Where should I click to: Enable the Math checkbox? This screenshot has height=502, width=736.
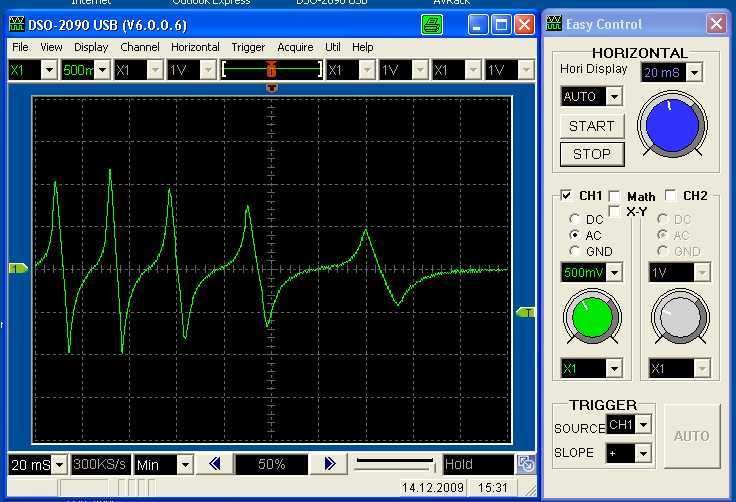[x=615, y=196]
